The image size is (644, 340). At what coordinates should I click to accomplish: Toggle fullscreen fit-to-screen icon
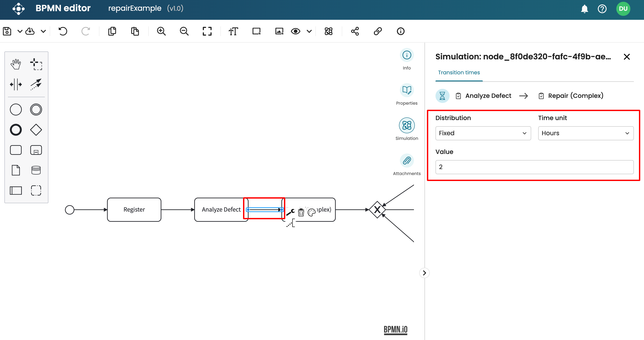coord(207,31)
